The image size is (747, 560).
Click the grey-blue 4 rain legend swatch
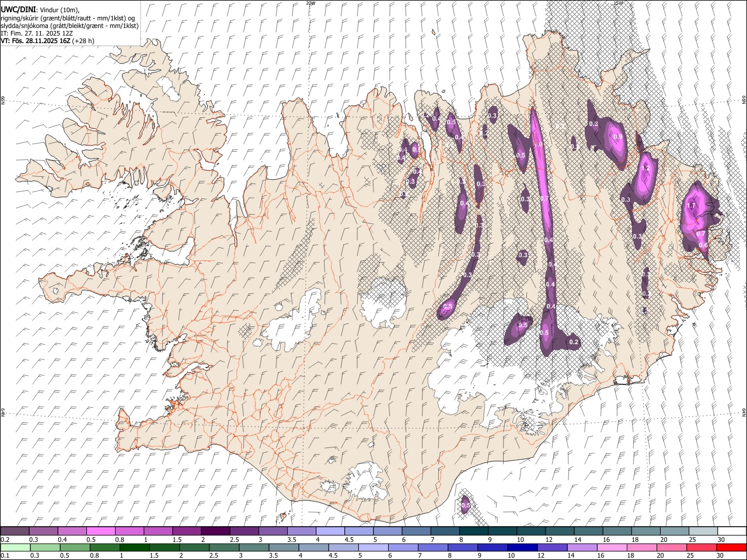click(x=313, y=547)
